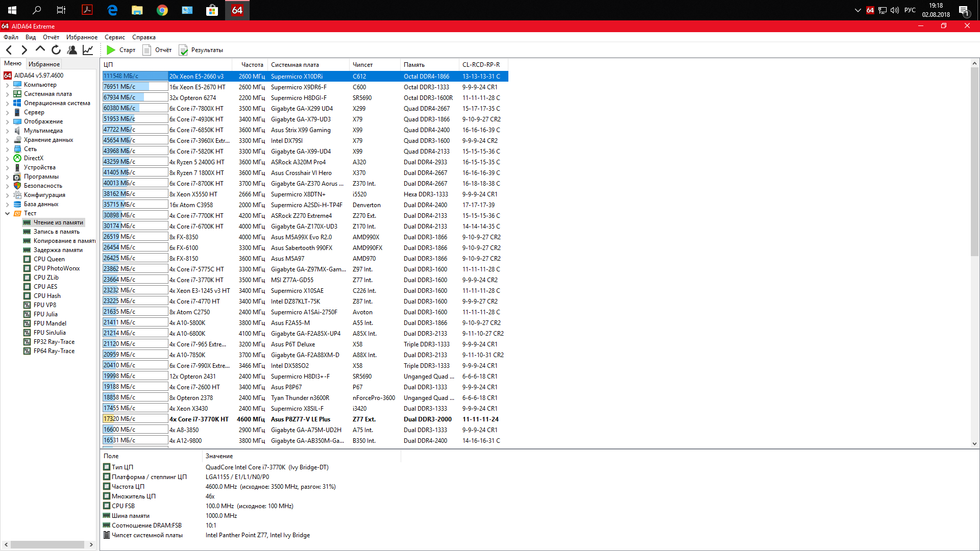Select the CPU Queen benchmark
The height and width of the screenshot is (551, 980).
pyautogui.click(x=49, y=259)
